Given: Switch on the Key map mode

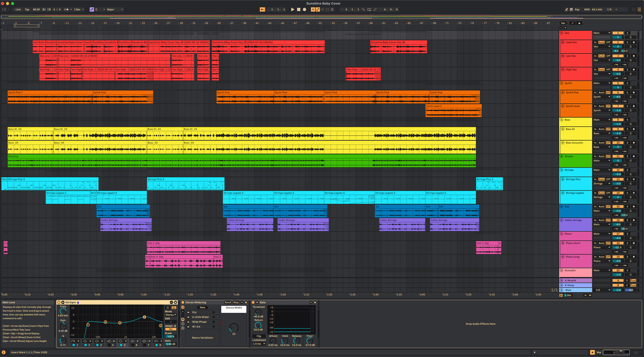Looking at the screenshot, I should coord(577,10).
